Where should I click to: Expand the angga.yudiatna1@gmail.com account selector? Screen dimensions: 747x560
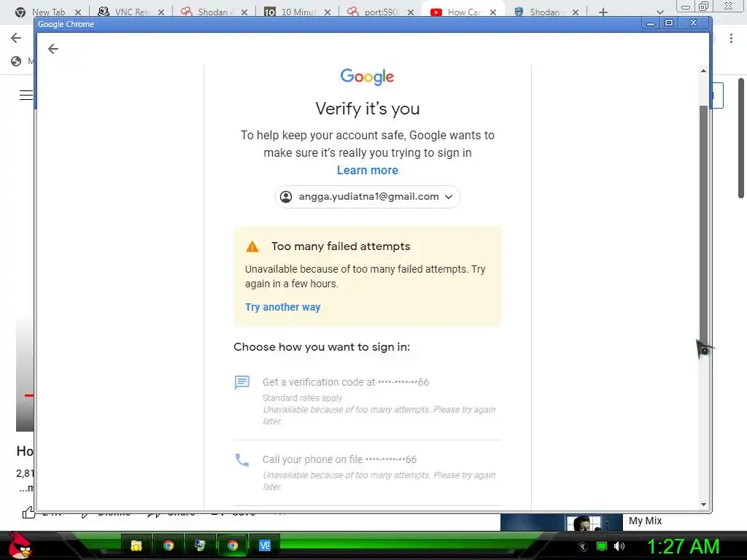(x=368, y=197)
